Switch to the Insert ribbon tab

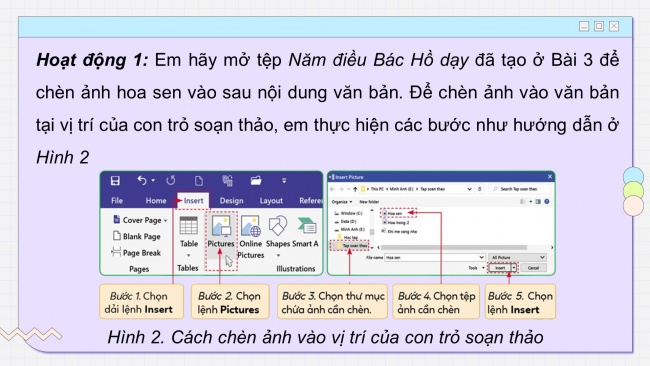pos(193,201)
